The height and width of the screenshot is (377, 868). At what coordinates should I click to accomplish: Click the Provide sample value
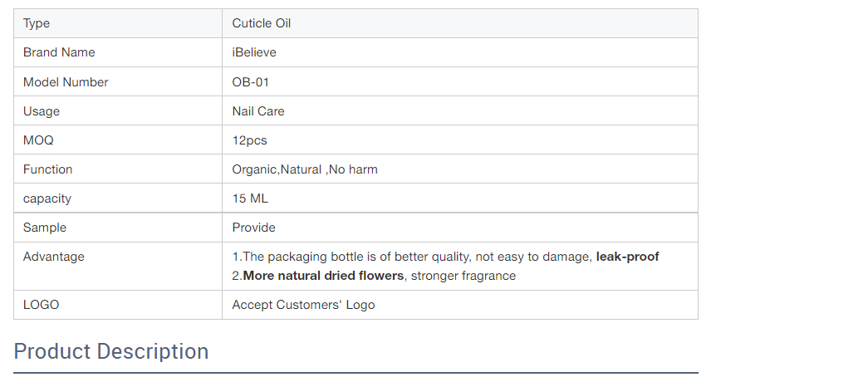pos(253,228)
